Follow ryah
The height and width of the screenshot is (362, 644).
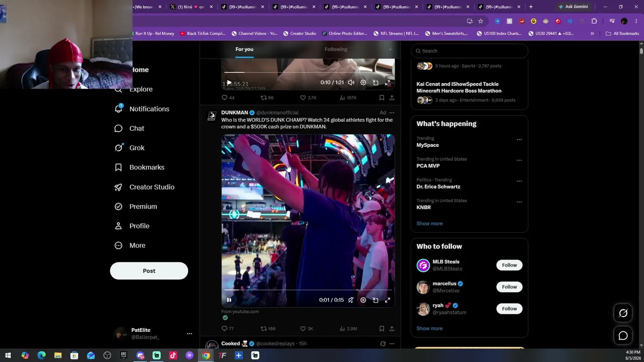click(509, 309)
